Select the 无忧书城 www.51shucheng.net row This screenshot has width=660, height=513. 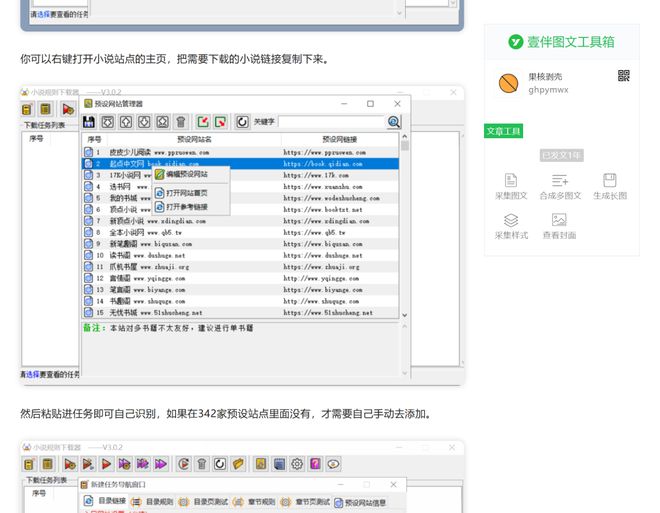coord(240,313)
